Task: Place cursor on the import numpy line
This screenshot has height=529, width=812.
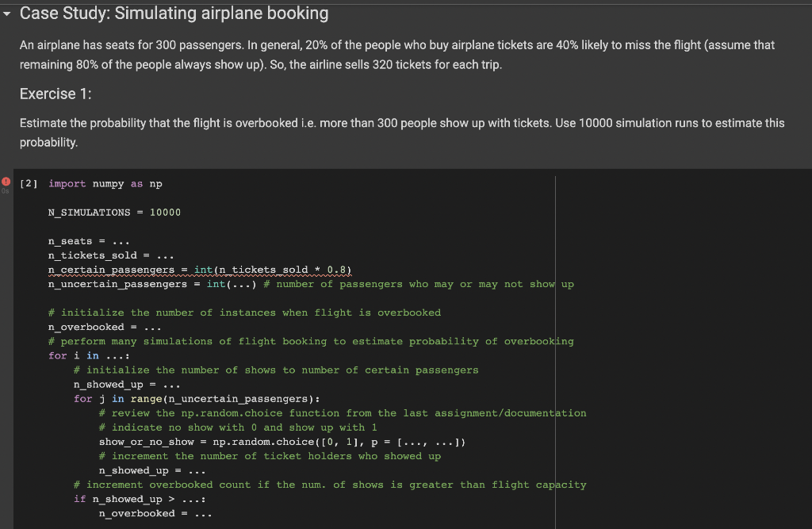Action: (103, 183)
